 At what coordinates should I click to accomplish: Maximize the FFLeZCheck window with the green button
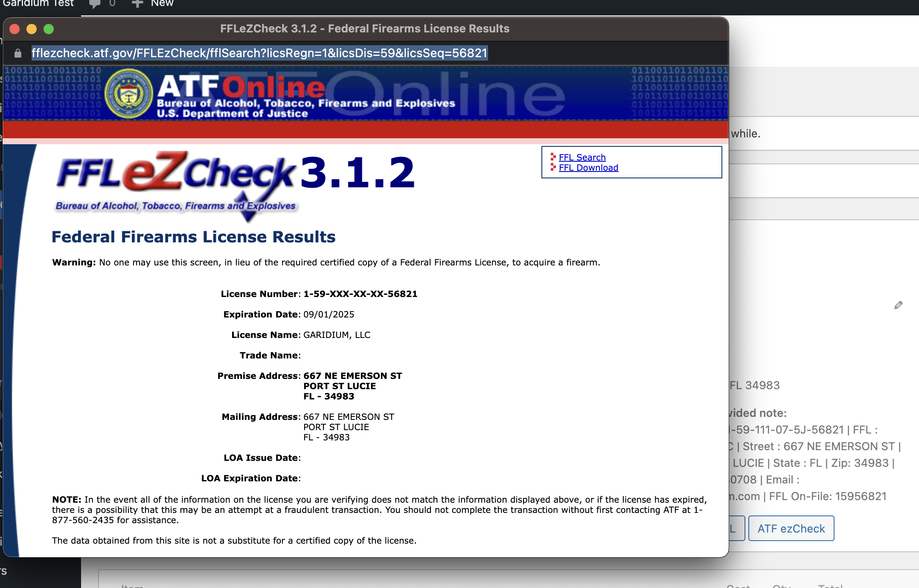pos(49,29)
